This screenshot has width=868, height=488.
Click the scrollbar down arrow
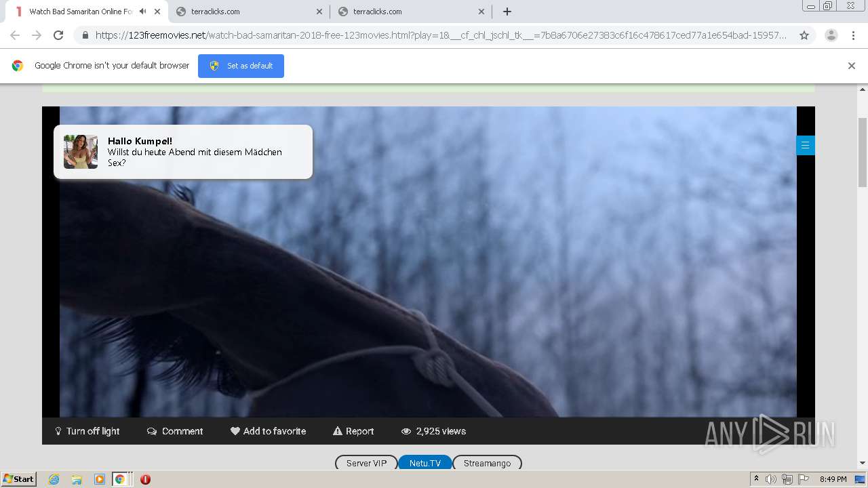(863, 464)
